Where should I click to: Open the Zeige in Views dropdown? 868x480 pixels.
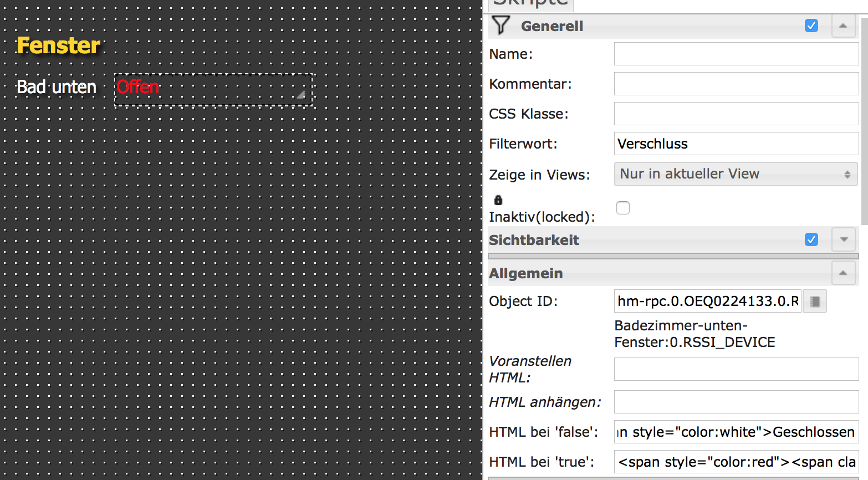tap(736, 174)
